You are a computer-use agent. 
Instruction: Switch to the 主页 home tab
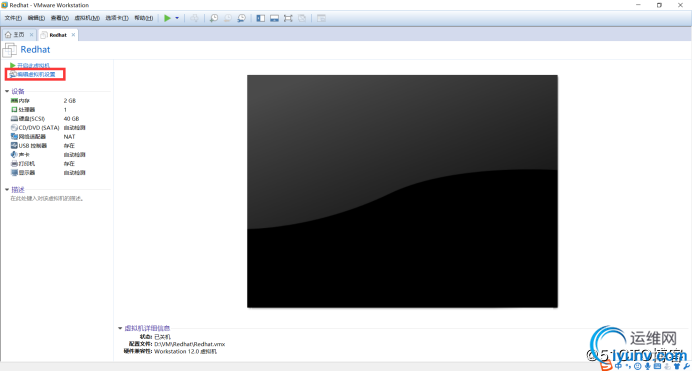coord(15,34)
